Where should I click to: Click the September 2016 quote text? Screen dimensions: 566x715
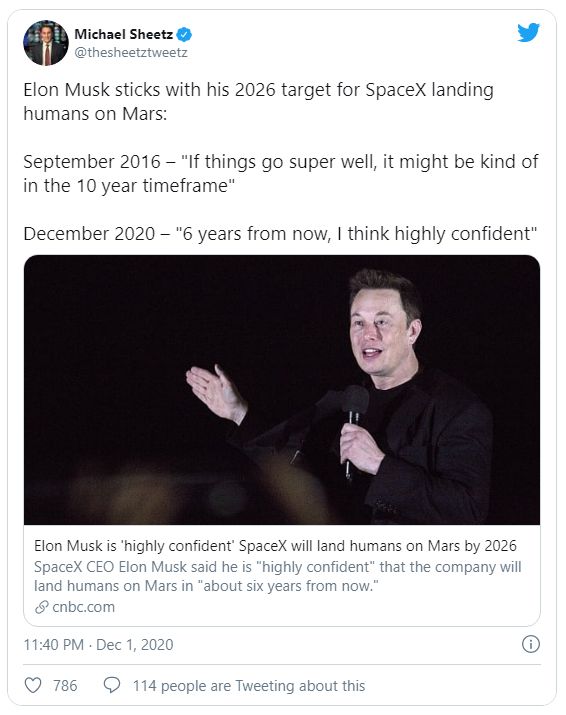point(280,173)
